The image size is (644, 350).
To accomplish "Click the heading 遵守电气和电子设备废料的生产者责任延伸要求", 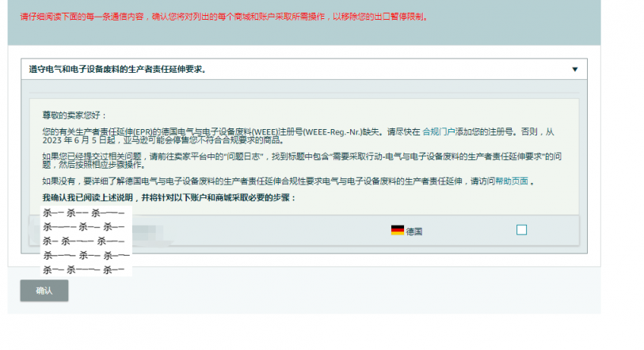I will (117, 70).
